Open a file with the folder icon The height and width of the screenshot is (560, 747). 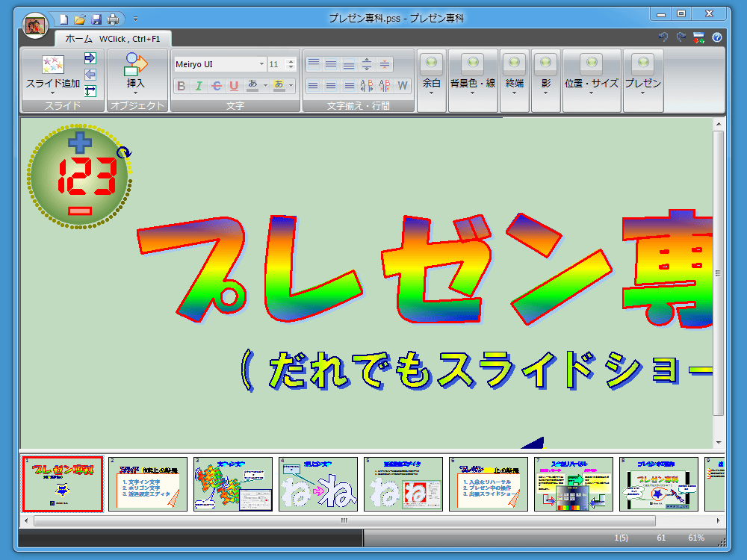(80, 19)
